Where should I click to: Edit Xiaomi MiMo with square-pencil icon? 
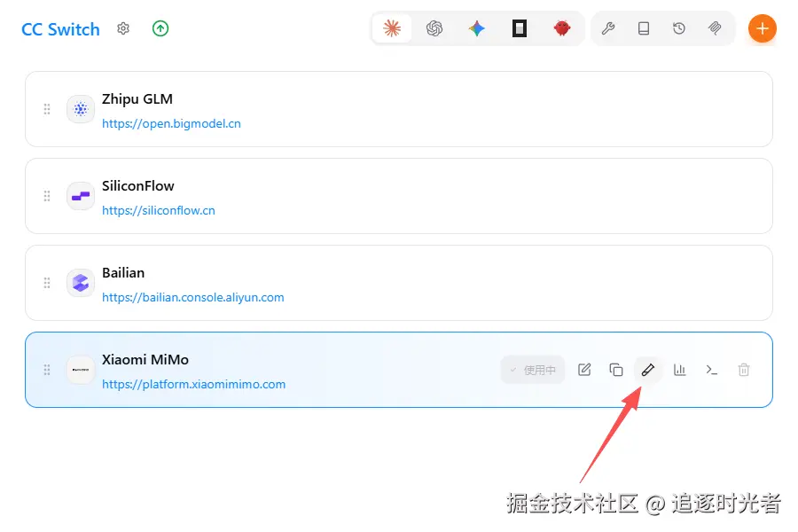584,370
